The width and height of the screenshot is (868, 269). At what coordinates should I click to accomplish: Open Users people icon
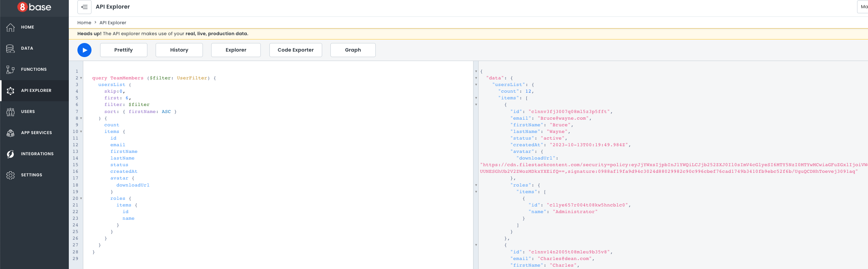[x=11, y=112]
